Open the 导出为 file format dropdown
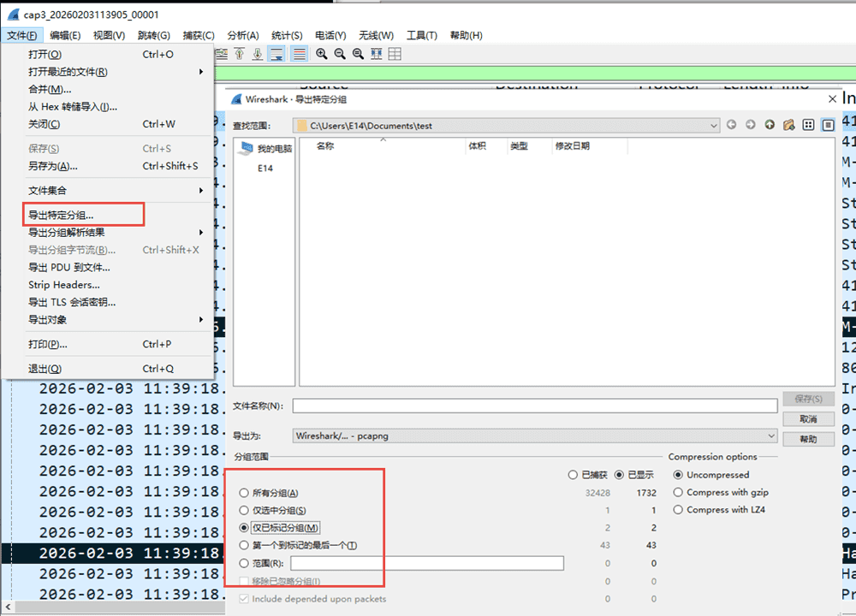This screenshot has height=616, width=856. [x=771, y=436]
